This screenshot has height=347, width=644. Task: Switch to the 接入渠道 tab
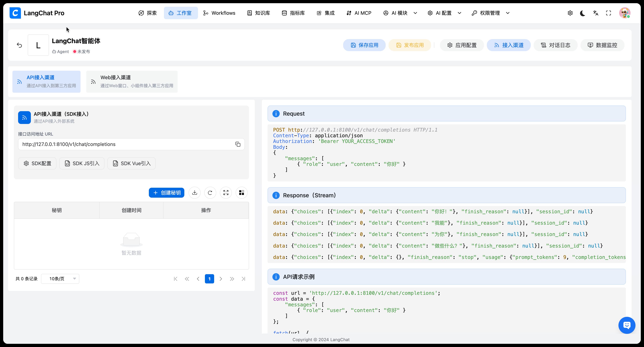(x=509, y=45)
